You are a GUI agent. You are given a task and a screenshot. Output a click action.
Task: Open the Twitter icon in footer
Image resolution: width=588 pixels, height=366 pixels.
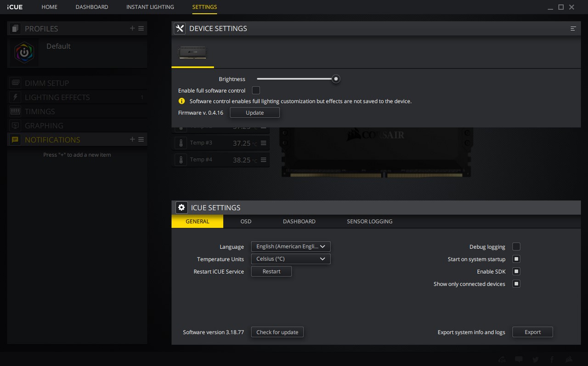tap(536, 360)
